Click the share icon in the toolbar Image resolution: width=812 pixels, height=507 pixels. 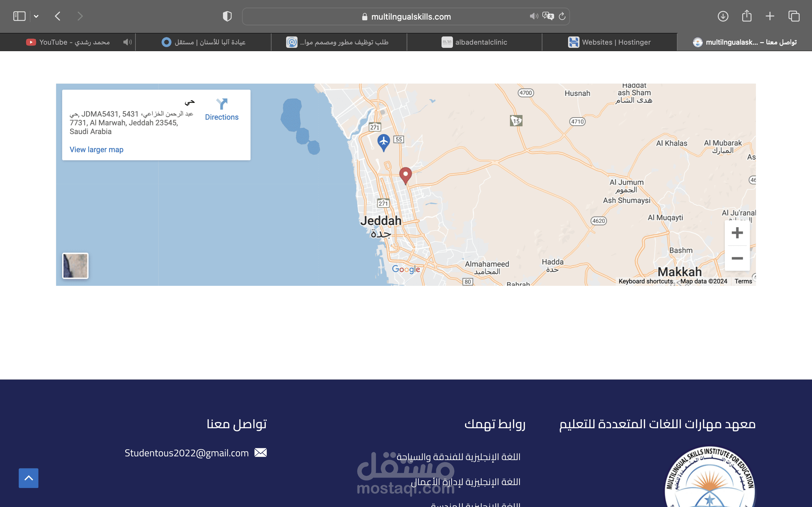747,16
